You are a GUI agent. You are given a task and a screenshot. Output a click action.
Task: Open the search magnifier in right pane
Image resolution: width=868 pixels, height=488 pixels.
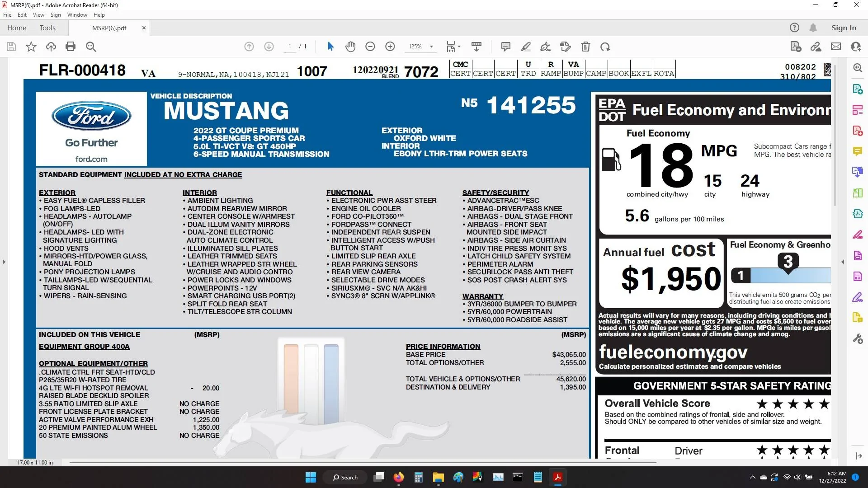tap(858, 68)
